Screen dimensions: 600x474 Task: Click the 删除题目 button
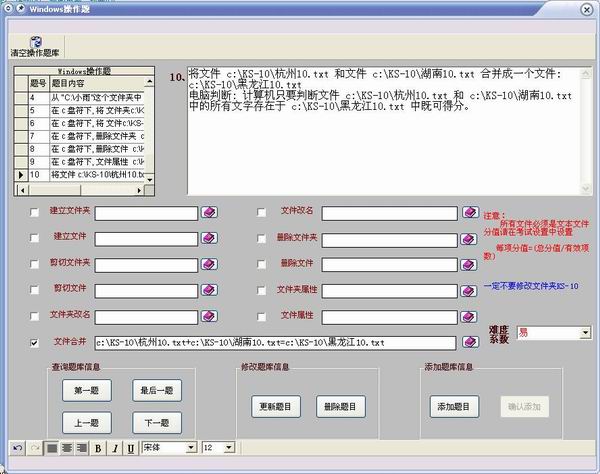point(341,406)
